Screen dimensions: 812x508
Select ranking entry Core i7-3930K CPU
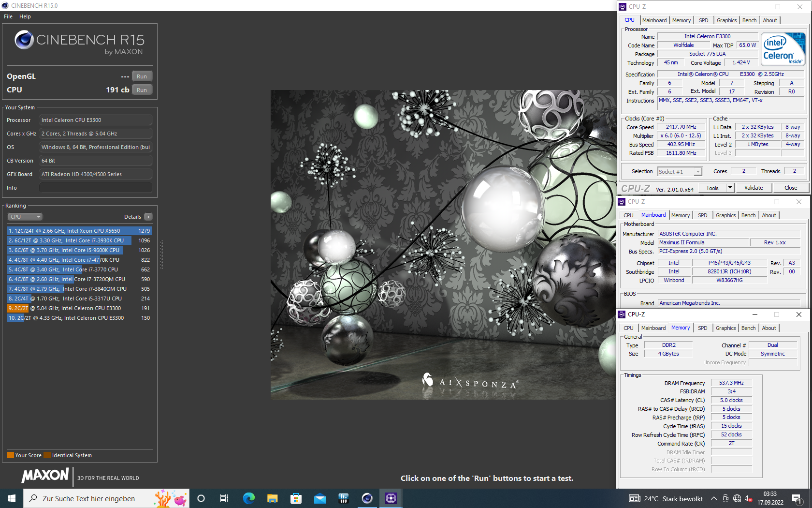click(x=79, y=240)
